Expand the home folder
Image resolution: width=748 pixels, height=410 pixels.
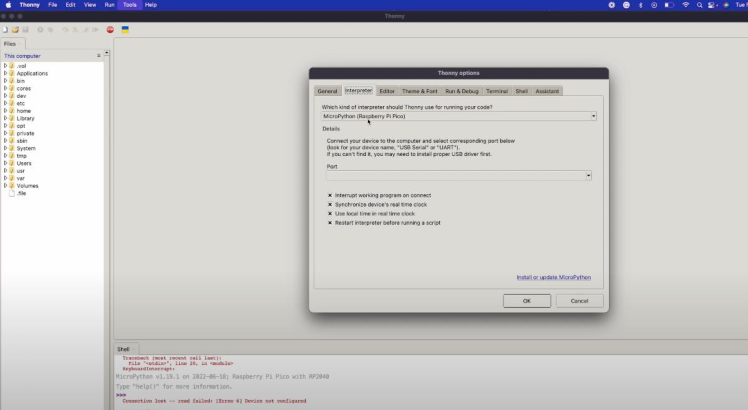click(x=5, y=110)
